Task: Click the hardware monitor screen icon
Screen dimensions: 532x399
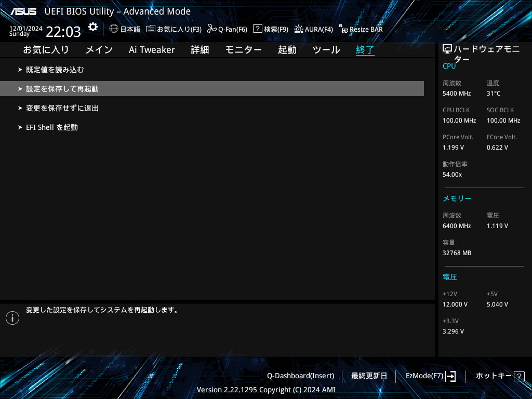Action: click(x=447, y=49)
